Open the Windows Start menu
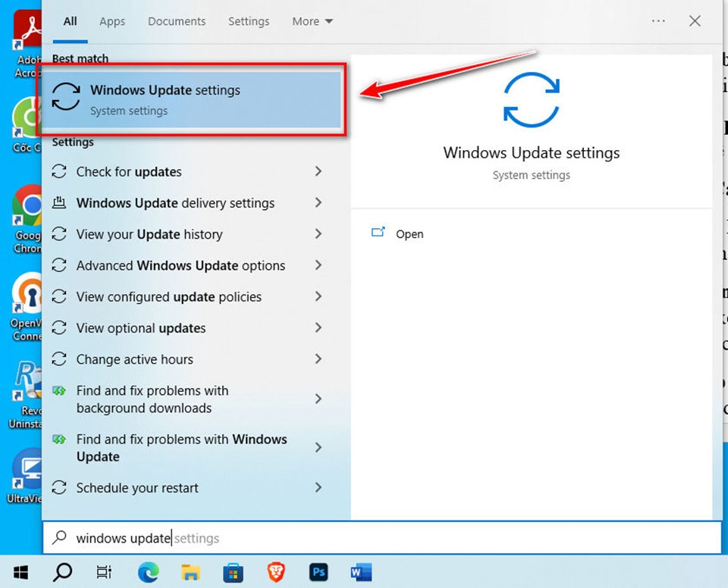Image resolution: width=728 pixels, height=588 pixels. (x=20, y=572)
